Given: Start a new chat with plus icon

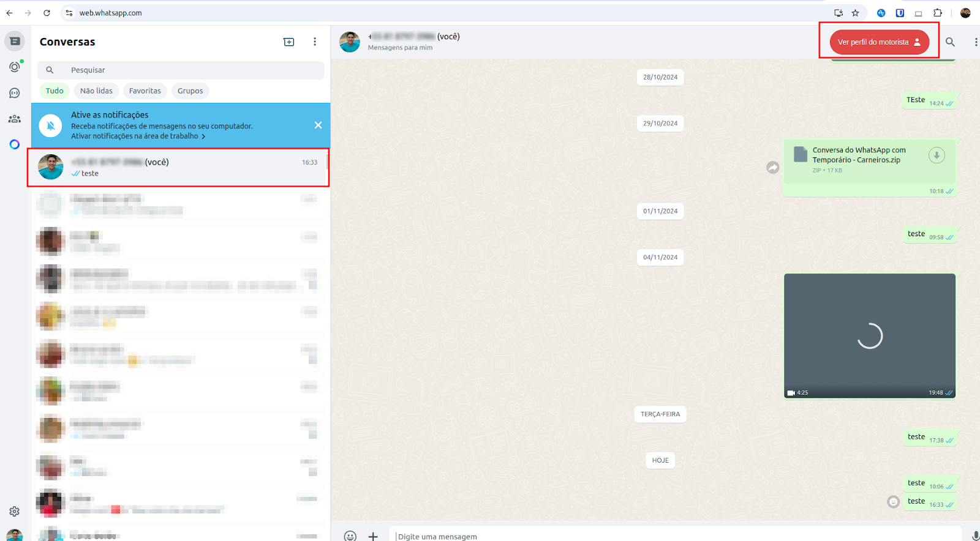Looking at the screenshot, I should tap(289, 42).
